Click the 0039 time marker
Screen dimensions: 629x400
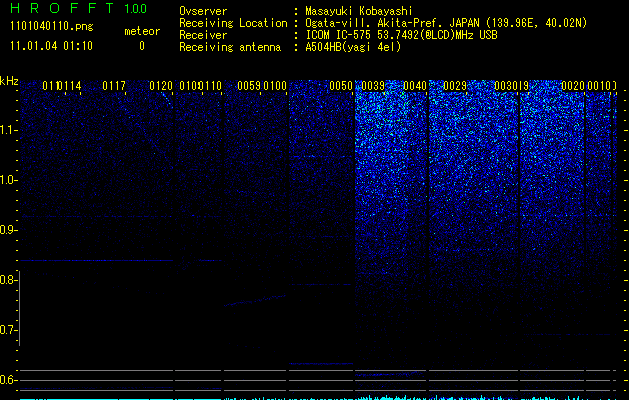[x=373, y=86]
